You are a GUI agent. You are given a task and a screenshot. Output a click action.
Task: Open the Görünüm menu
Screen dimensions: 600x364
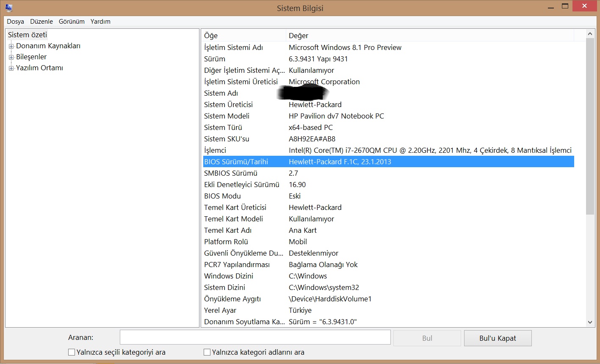point(72,22)
